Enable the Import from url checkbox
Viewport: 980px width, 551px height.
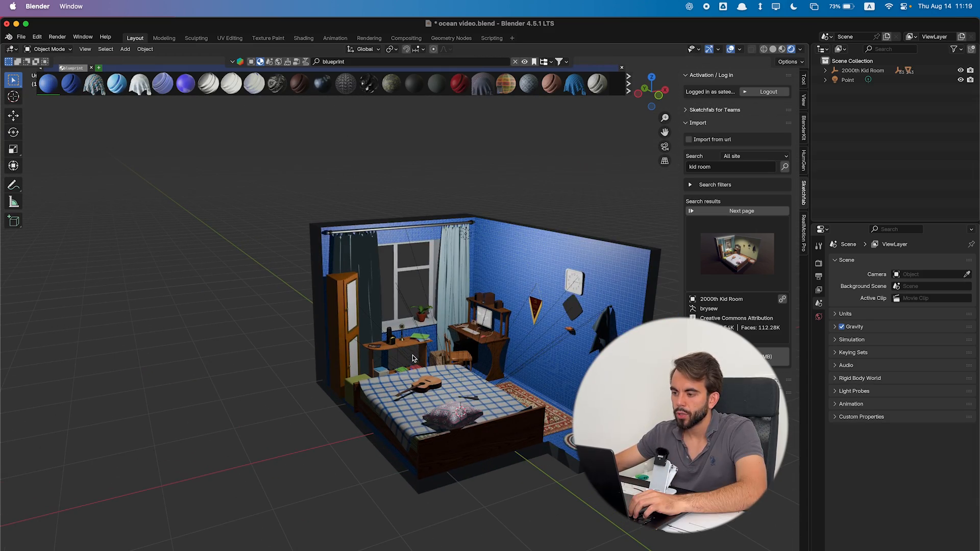689,139
